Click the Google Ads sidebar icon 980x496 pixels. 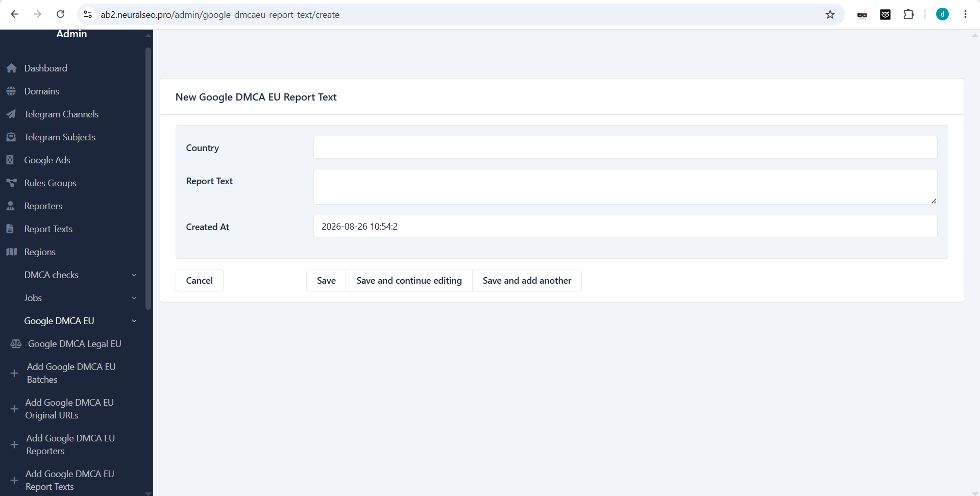click(x=10, y=160)
